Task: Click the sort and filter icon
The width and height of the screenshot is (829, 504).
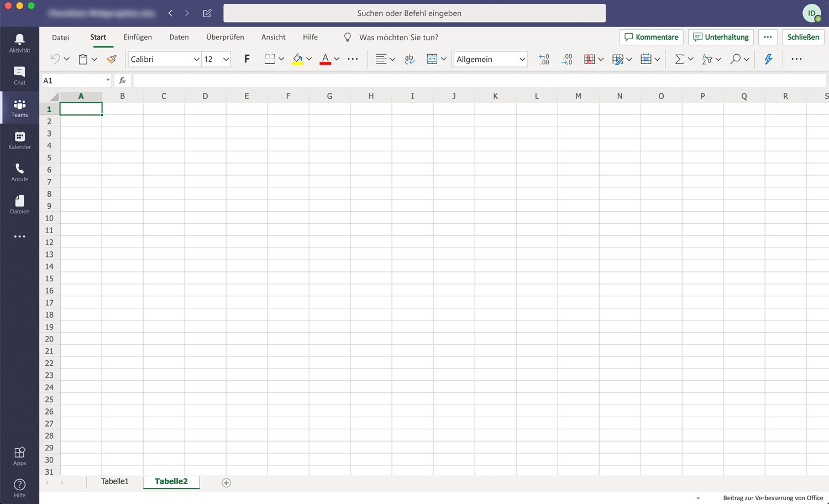Action: click(707, 59)
